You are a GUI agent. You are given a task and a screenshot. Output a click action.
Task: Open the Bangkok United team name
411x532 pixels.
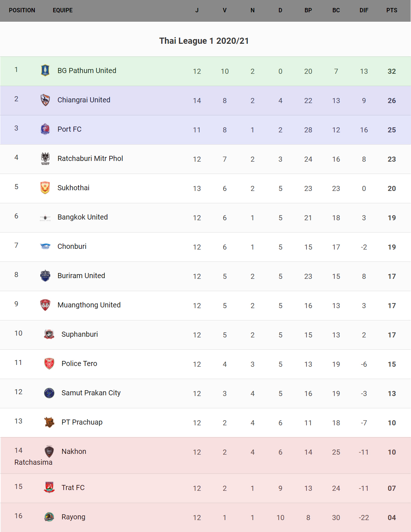point(82,217)
